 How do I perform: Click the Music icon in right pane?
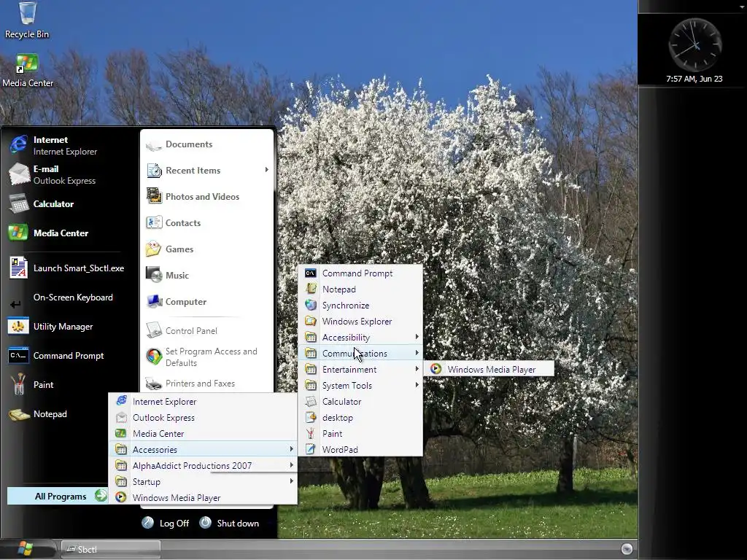(x=154, y=275)
